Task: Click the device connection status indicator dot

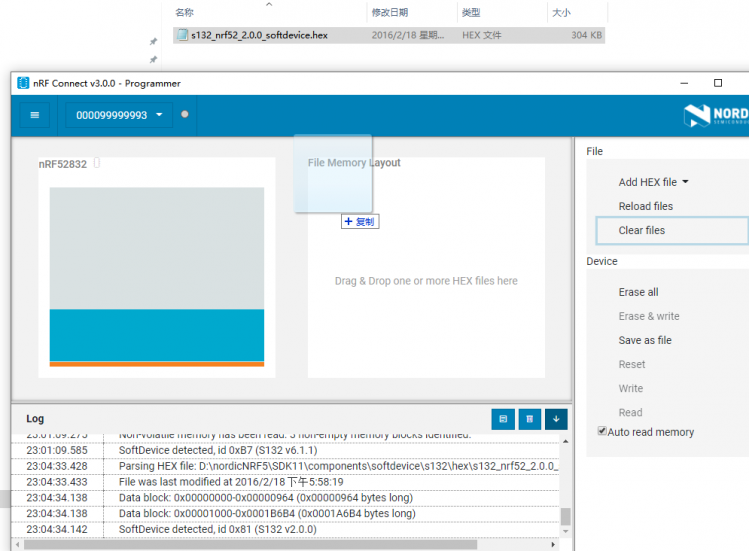Action: coord(185,114)
